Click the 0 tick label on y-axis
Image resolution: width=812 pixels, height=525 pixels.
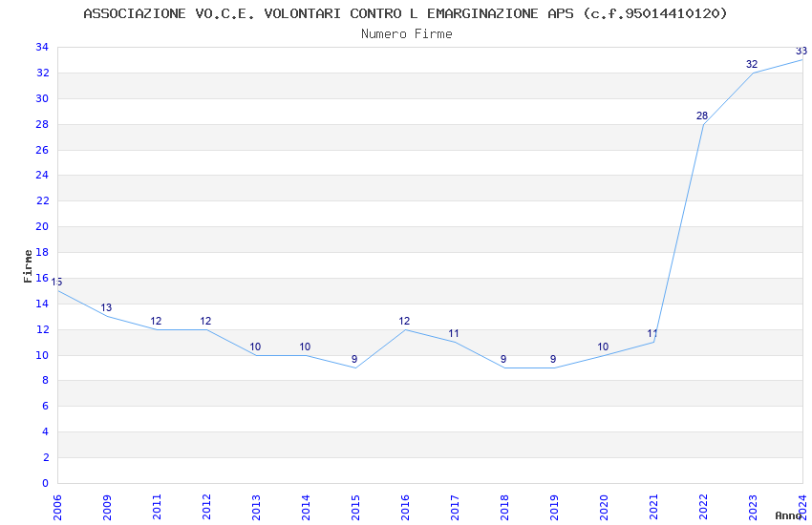click(45, 483)
